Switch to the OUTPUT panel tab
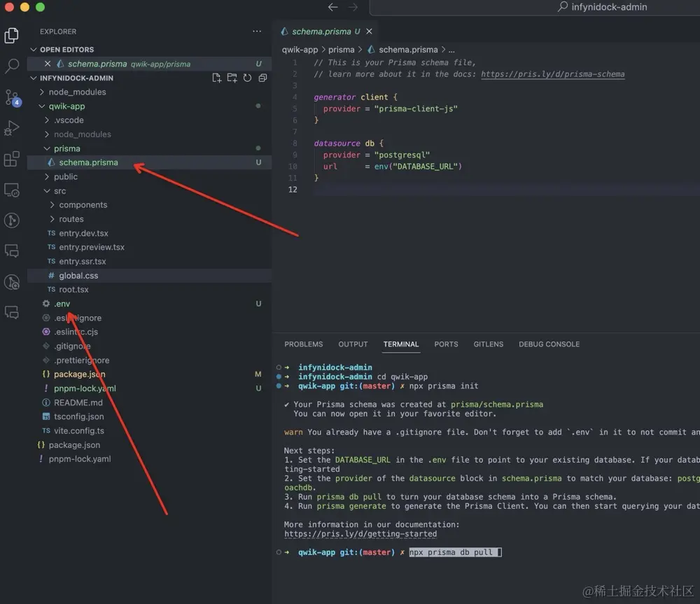The height and width of the screenshot is (604, 700). [353, 344]
